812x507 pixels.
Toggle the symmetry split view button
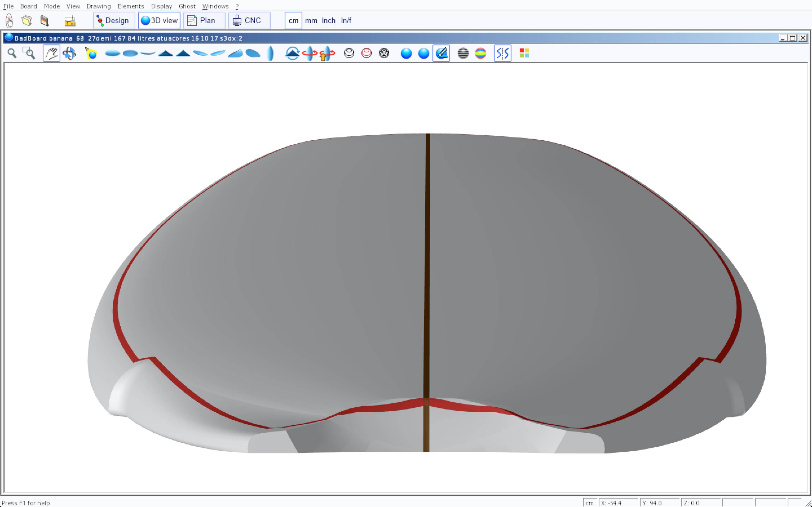tap(502, 53)
